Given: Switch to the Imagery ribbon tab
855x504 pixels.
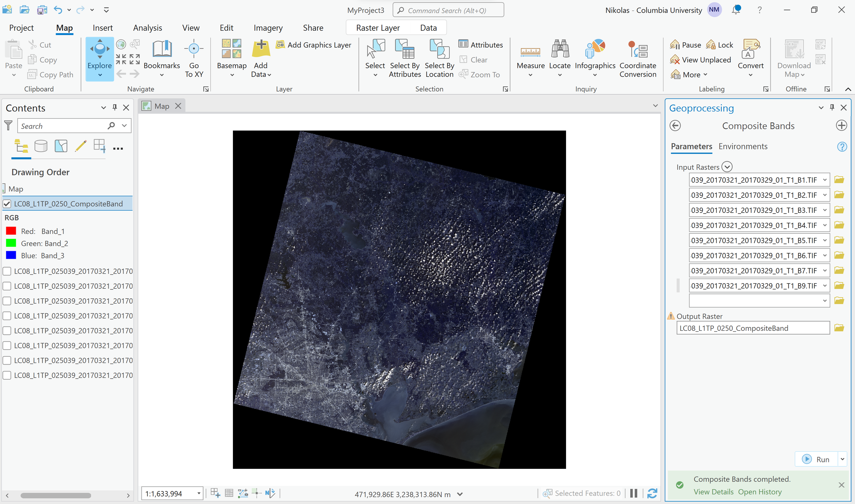Looking at the screenshot, I should point(268,28).
